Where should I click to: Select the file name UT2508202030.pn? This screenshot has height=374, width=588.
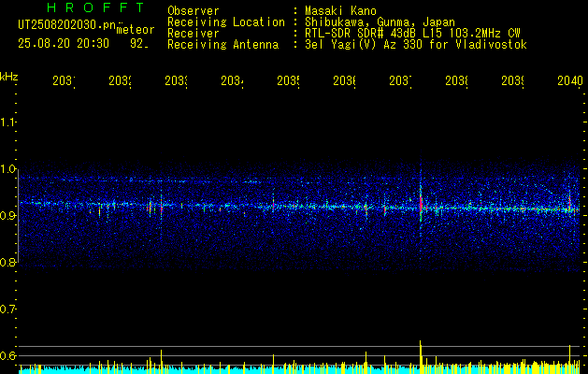point(66,25)
